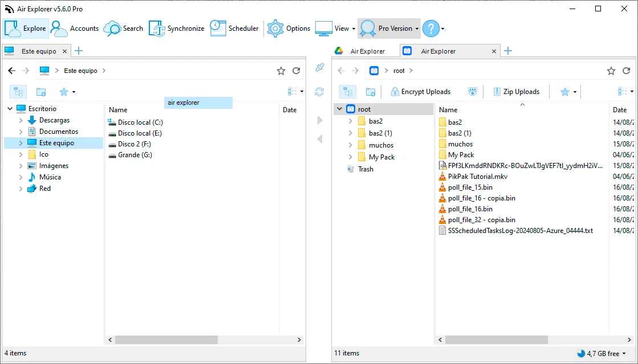Go back in the left pane

click(12, 71)
